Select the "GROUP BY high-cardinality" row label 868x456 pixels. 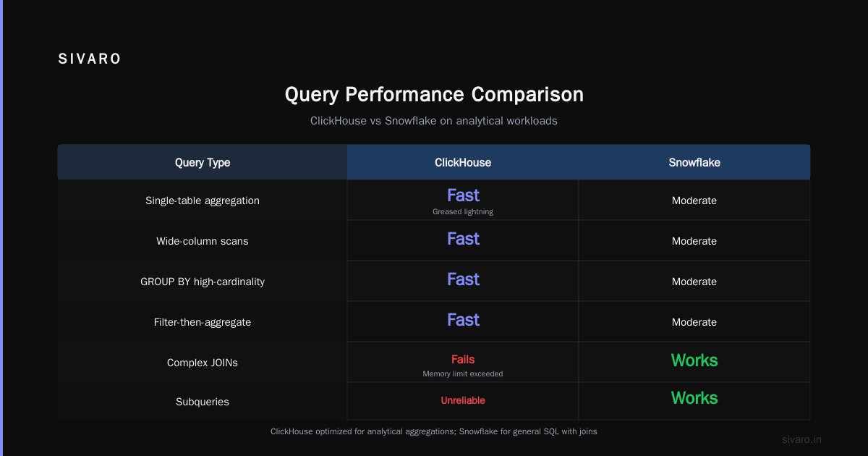click(203, 282)
